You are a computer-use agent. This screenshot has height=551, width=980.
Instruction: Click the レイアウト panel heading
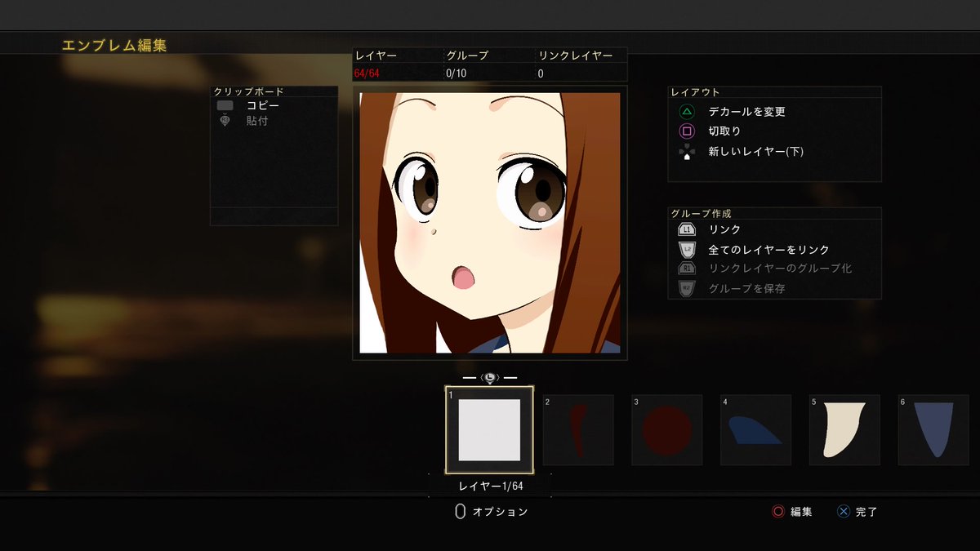[695, 92]
